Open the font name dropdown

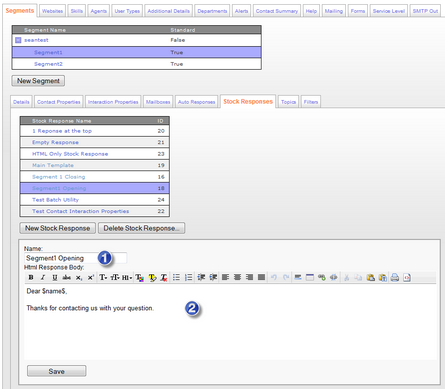103,277
